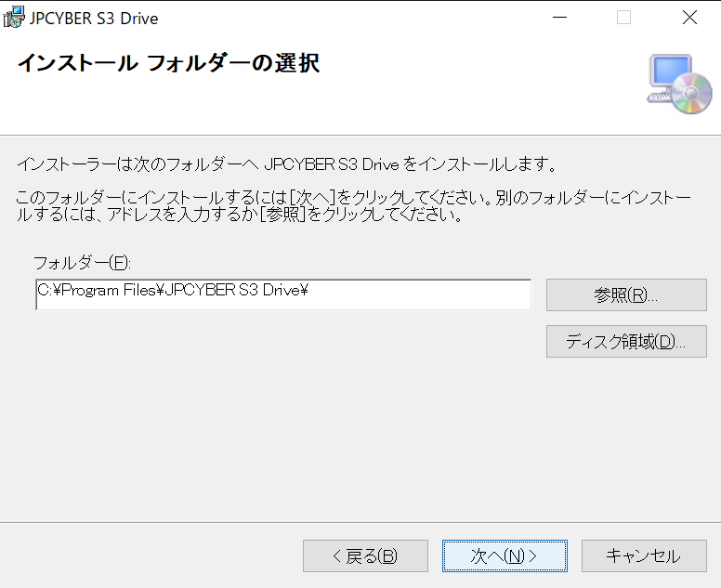
Task: Show disk space with ディスク領域(D)...
Action: (x=626, y=342)
